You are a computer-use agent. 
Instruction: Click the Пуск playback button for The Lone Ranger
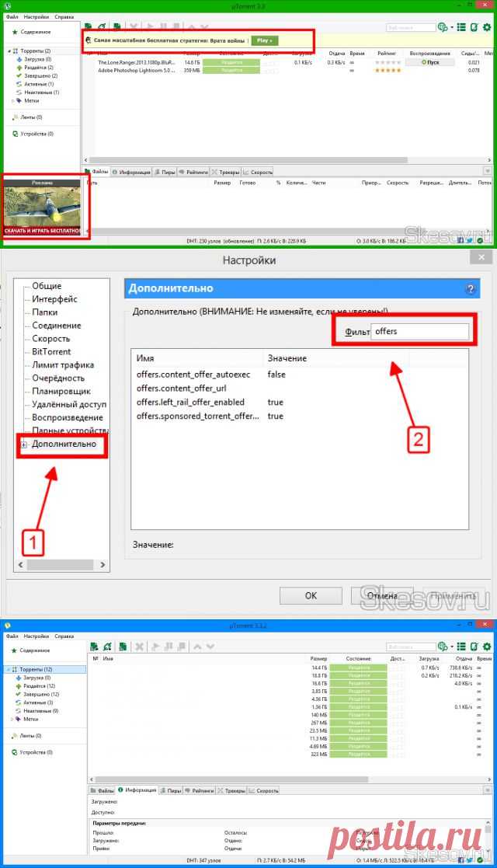(430, 62)
